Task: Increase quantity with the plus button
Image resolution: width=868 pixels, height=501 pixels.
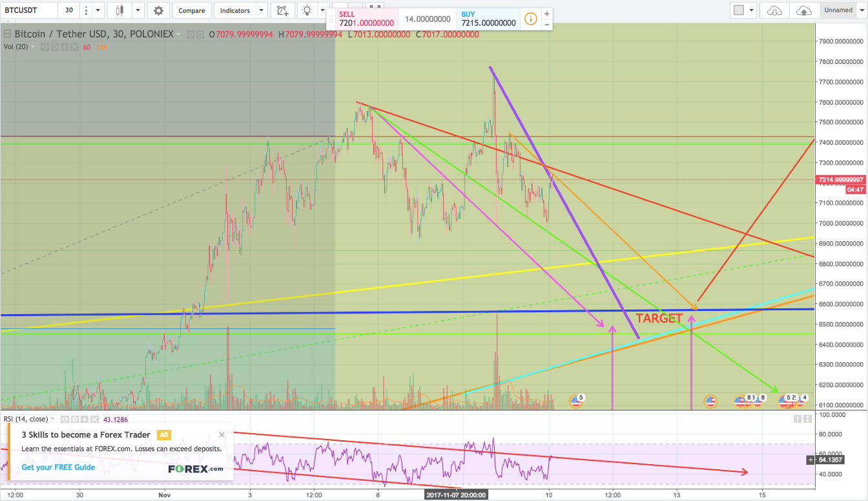Action: click(x=547, y=14)
